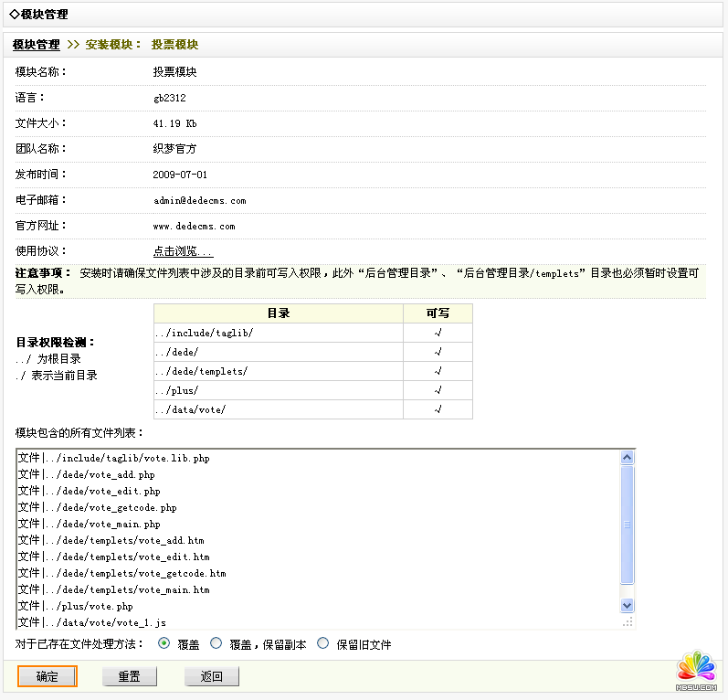
Task: Click the resize grip of file list box
Action: pyautogui.click(x=628, y=621)
